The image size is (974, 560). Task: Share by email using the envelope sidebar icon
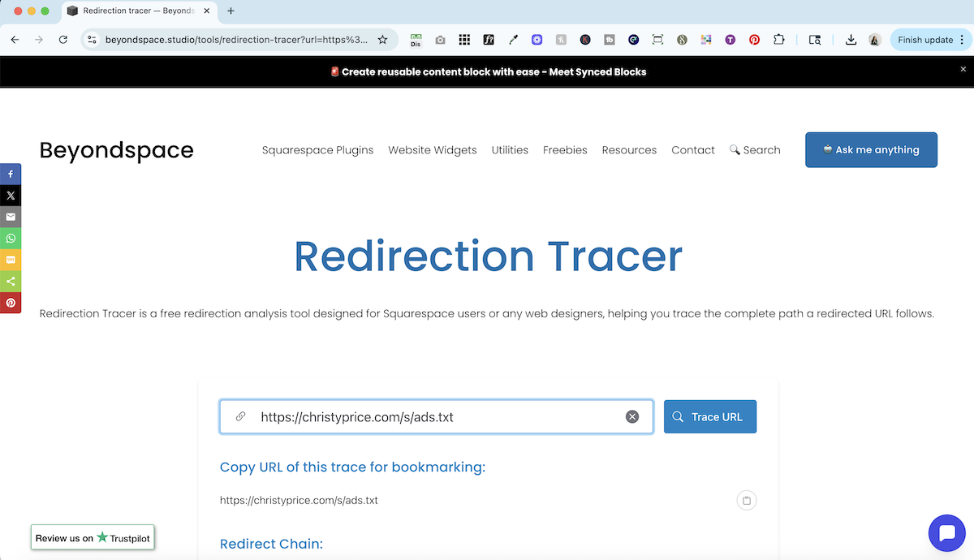[11, 217]
